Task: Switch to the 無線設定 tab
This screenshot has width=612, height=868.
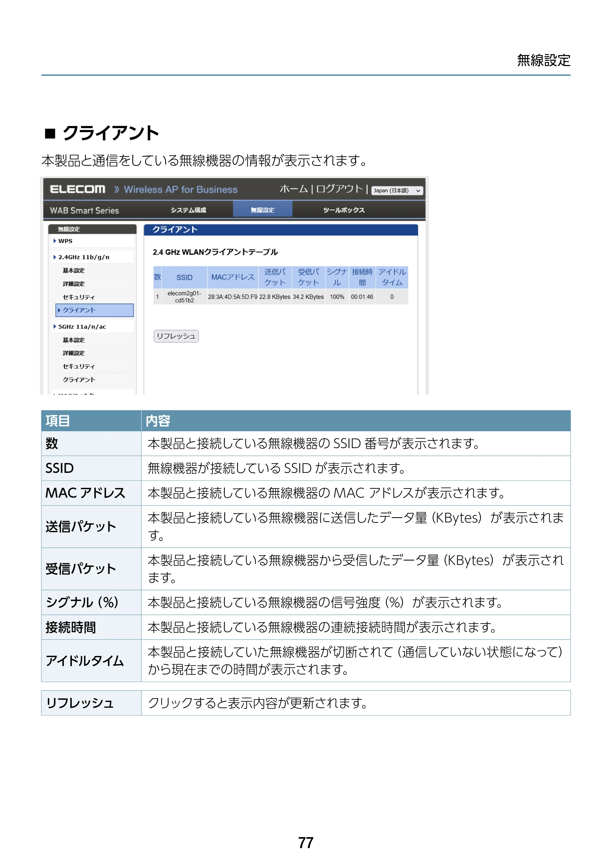Action: (263, 210)
